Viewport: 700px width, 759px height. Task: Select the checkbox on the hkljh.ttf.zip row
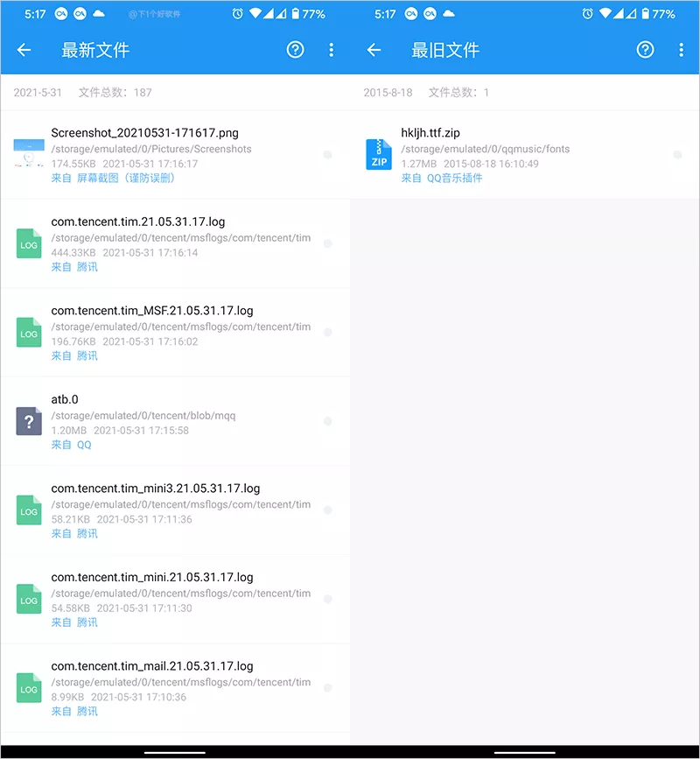coord(678,153)
